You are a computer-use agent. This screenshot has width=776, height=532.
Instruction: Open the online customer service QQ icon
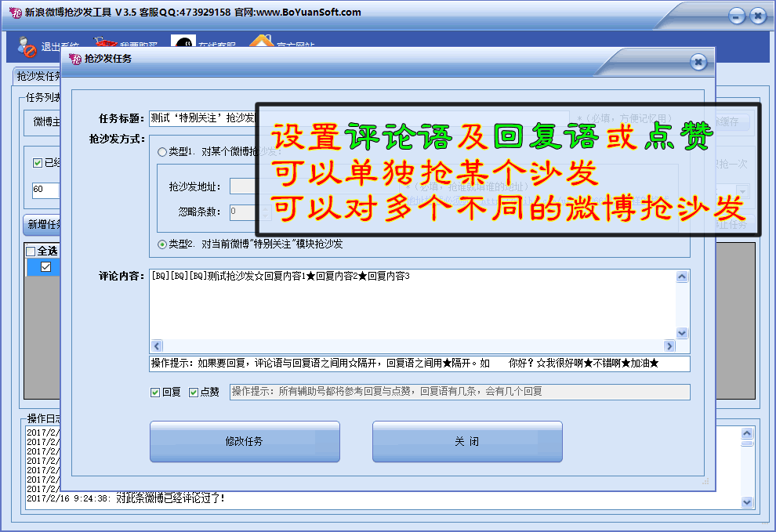pos(183,42)
